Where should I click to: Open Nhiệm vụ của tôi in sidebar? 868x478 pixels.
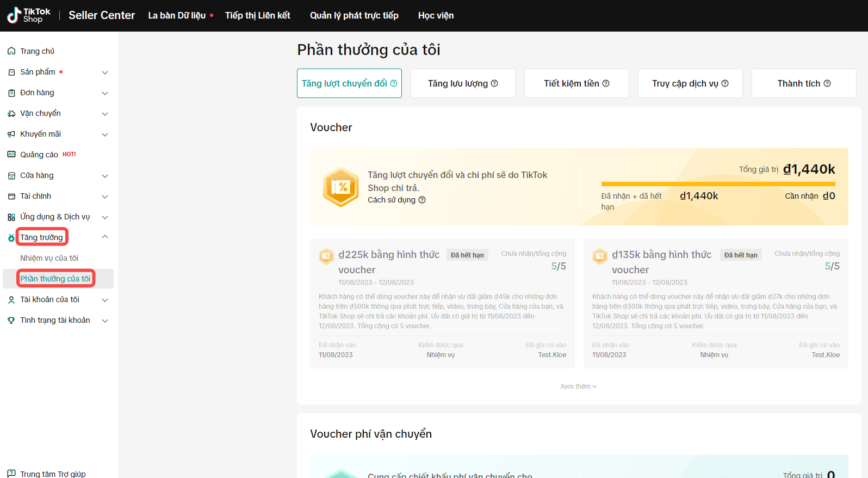49,258
